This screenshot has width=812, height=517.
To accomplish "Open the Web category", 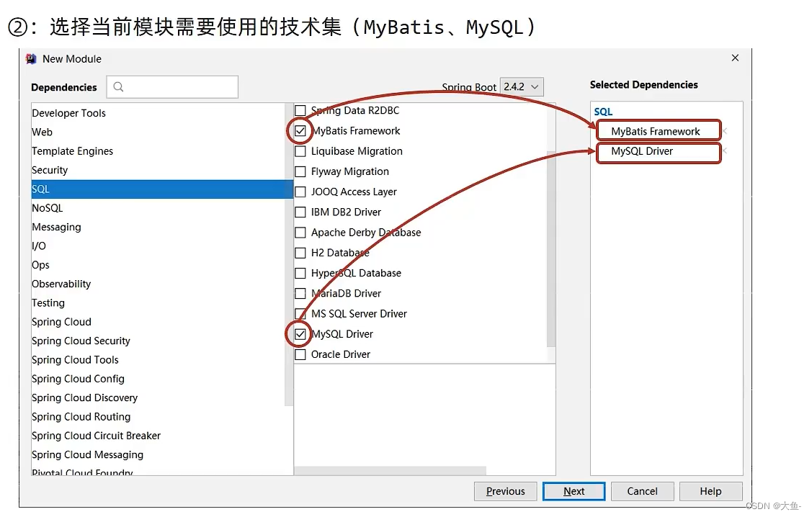I will point(158,132).
